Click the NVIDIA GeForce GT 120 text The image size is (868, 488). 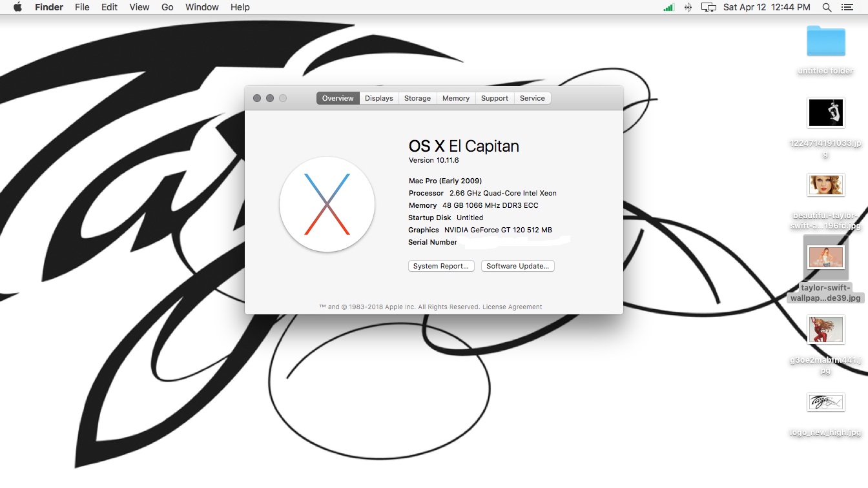[x=498, y=230]
